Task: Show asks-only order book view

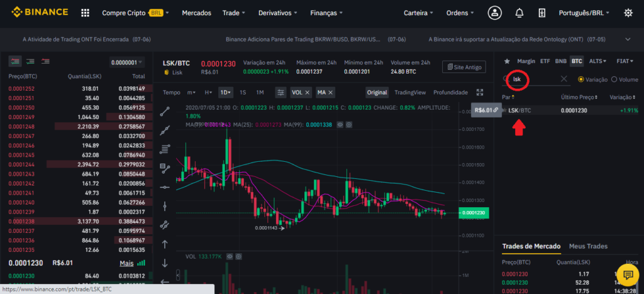Action: (45, 62)
